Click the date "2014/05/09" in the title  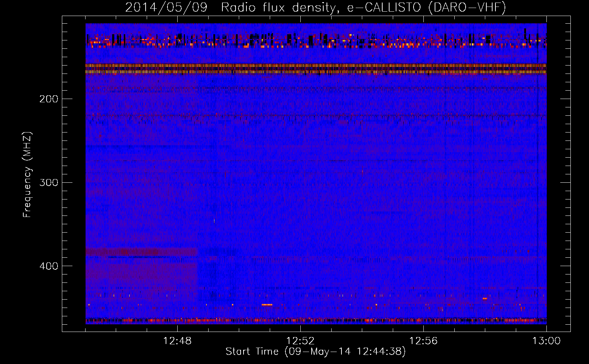[166, 8]
